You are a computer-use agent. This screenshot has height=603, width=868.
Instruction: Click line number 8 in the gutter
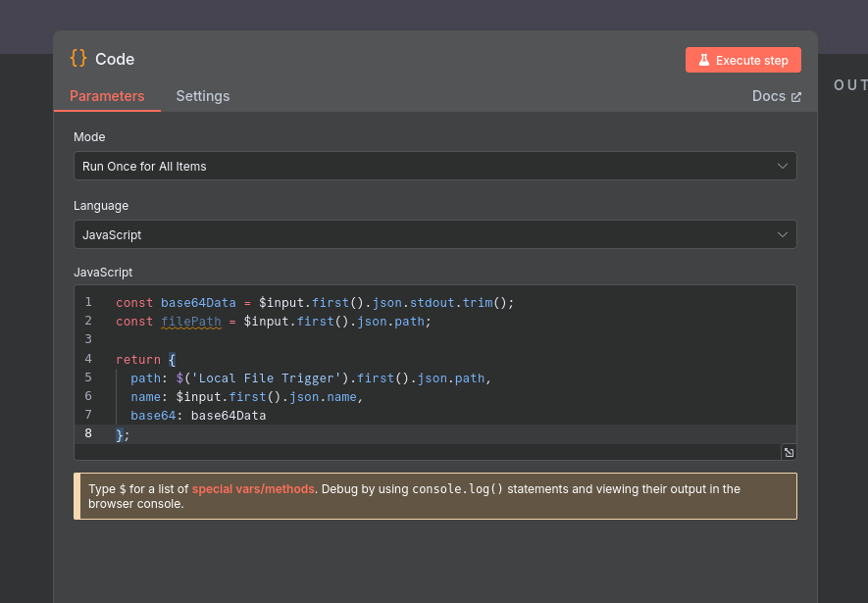tap(88, 433)
